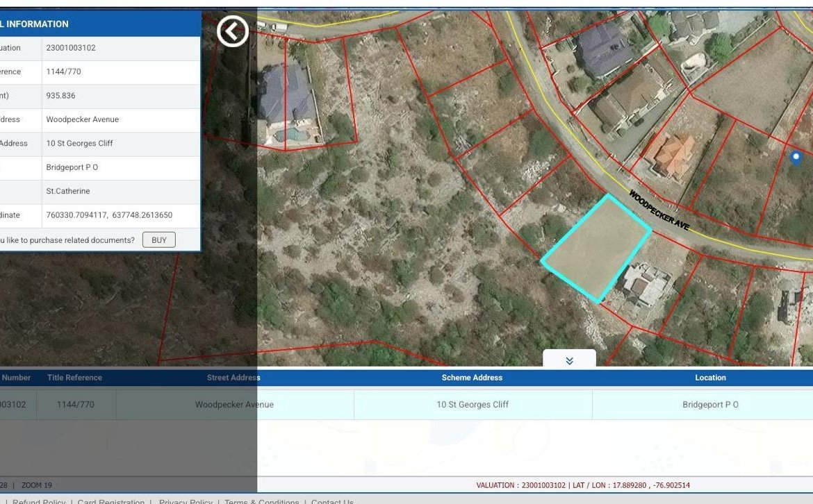Click the blue location pin marker
This screenshot has height=504, width=813.
796,158
